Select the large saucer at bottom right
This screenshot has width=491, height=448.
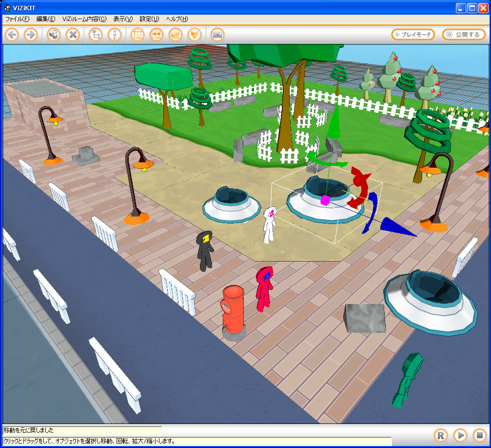431,303
